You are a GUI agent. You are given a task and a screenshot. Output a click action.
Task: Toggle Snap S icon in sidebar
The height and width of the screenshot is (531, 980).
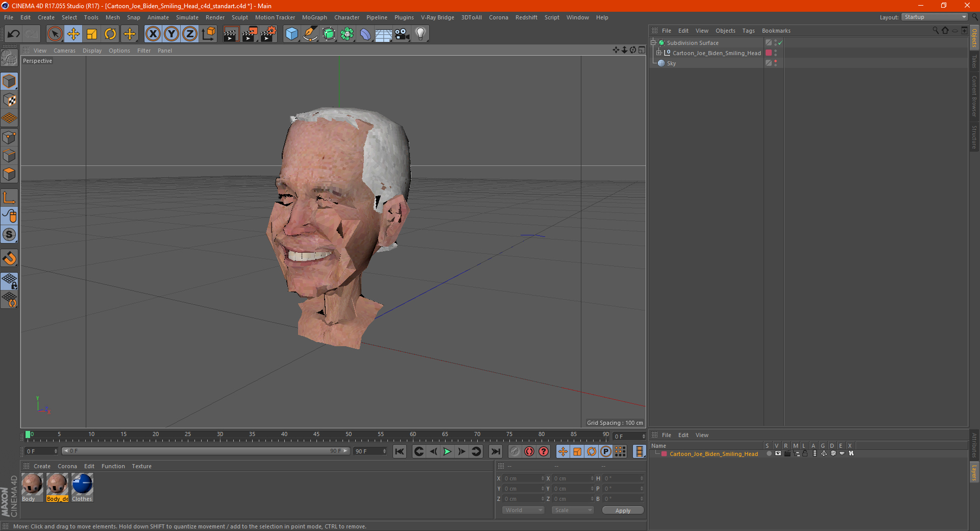(9, 234)
